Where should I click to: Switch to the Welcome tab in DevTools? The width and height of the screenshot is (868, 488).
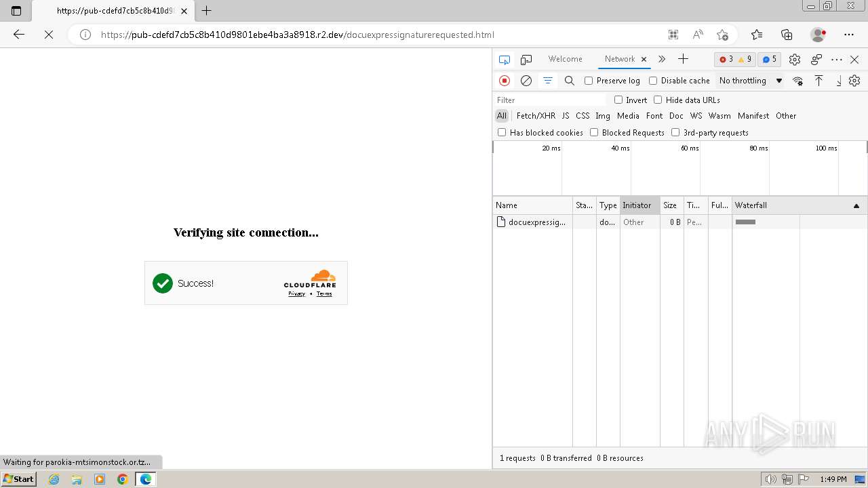point(566,59)
